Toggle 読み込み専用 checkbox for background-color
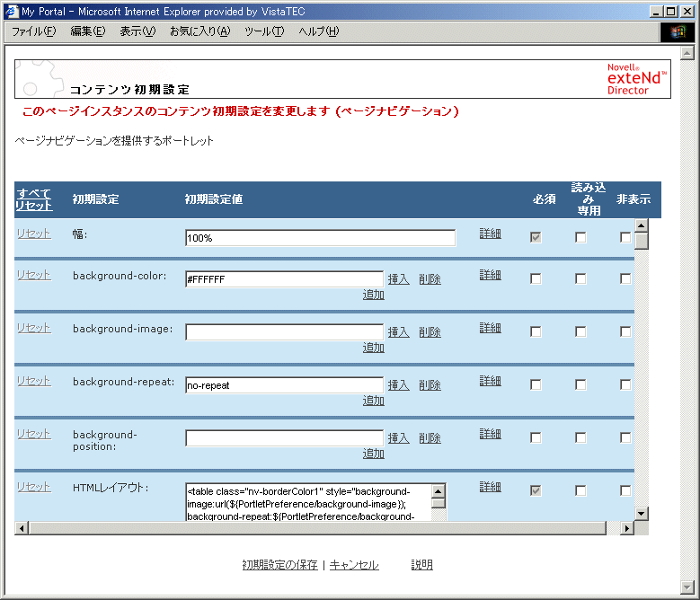The height and width of the screenshot is (600, 700). 580,278
